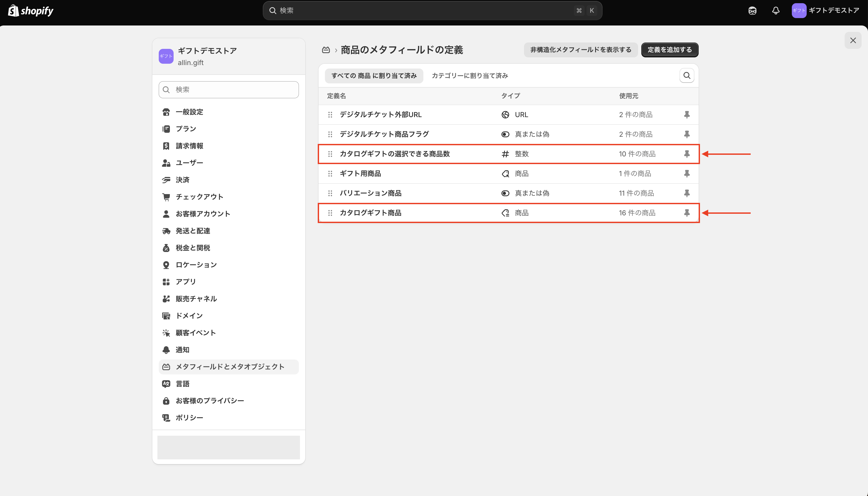Click drag handle of ギフト用商品 row

coord(330,174)
